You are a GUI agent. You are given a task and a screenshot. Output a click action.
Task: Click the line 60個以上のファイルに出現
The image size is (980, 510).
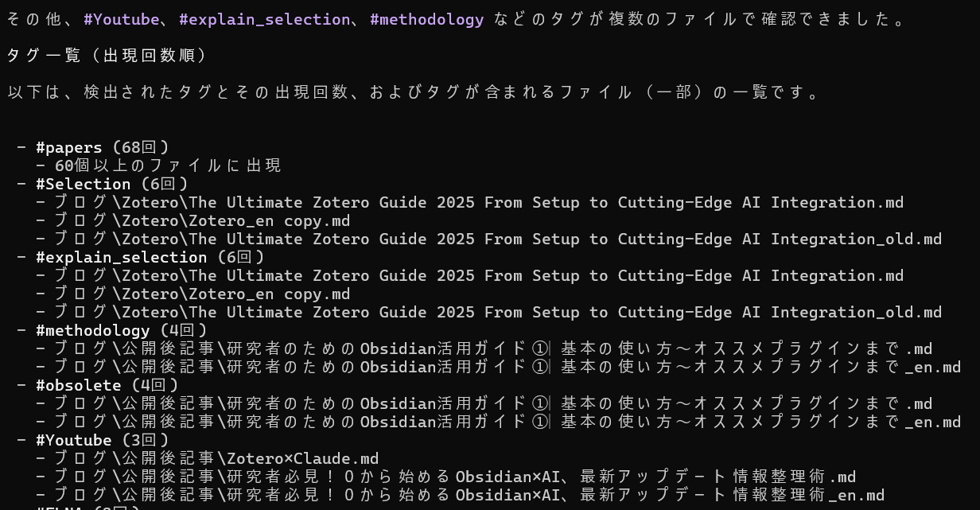(x=168, y=165)
